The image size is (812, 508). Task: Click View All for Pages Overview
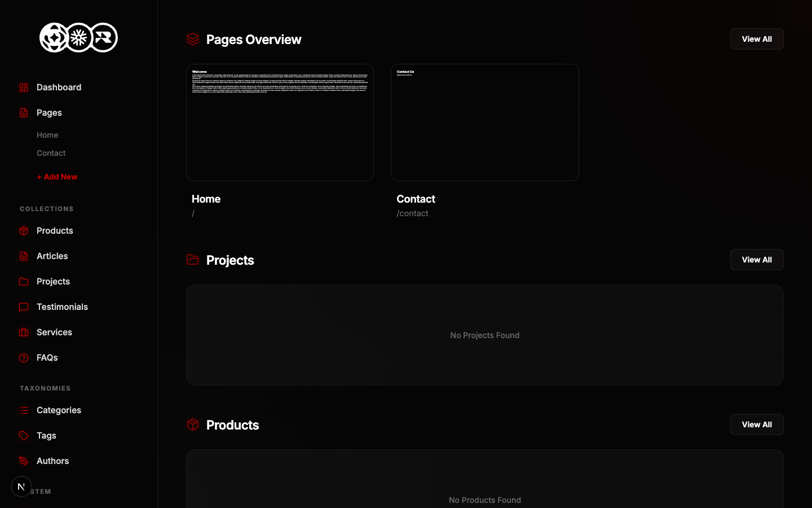coord(757,39)
